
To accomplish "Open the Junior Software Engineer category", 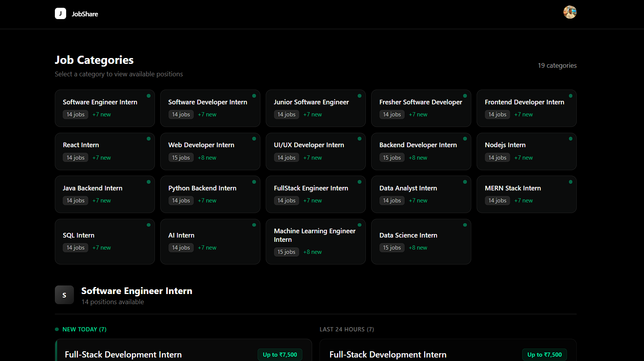I will (315, 108).
